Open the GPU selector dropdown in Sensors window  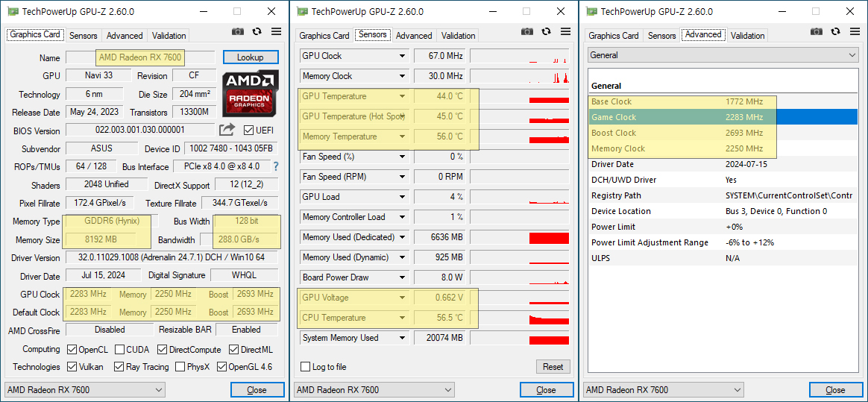[374, 390]
